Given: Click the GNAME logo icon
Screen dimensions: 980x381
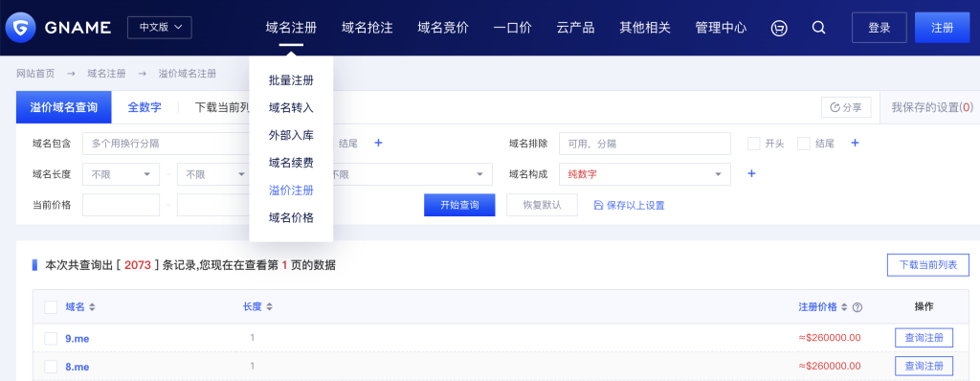Looking at the screenshot, I should click(x=20, y=28).
